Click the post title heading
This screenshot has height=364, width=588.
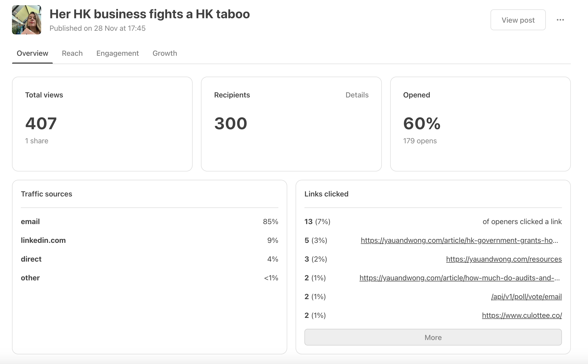click(150, 14)
